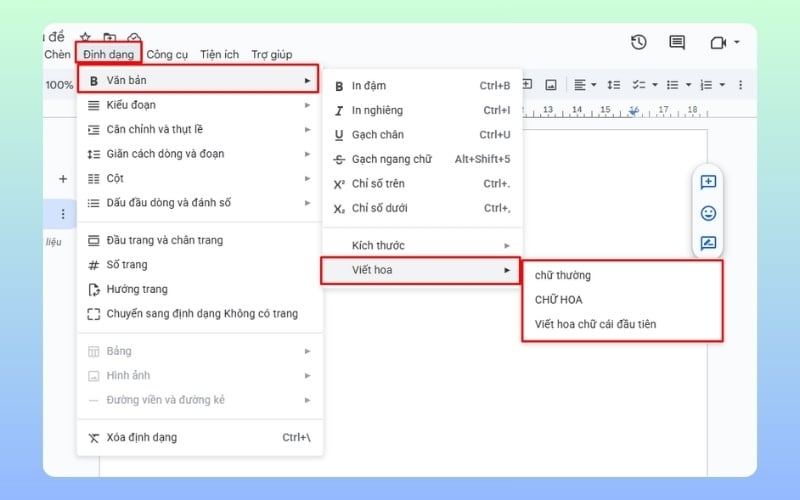Open the Định dạng menu
Image resolution: width=800 pixels, height=500 pixels.
(x=108, y=54)
